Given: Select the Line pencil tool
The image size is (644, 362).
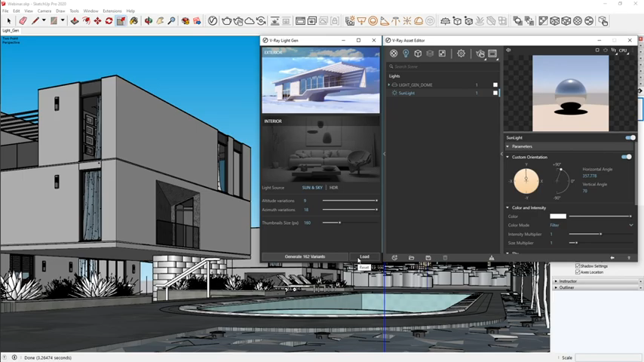Looking at the screenshot, I should pos(35,20).
